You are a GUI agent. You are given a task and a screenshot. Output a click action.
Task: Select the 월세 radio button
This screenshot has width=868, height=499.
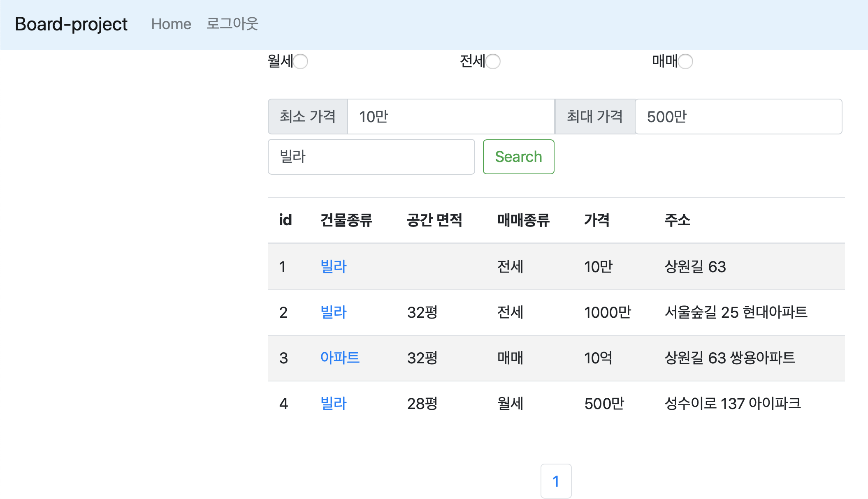[301, 62]
